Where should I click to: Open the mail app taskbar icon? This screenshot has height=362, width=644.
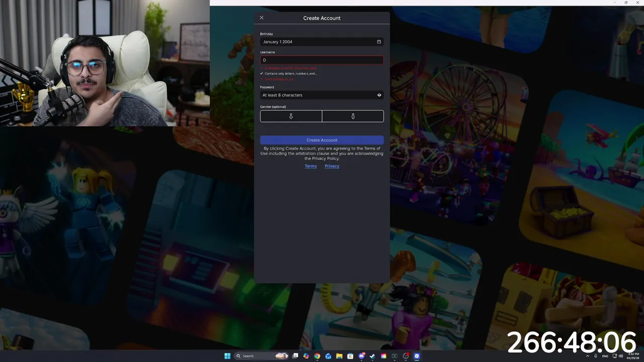[328, 356]
